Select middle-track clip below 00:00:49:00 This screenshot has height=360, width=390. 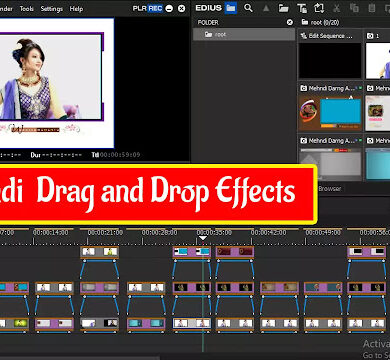click(323, 288)
